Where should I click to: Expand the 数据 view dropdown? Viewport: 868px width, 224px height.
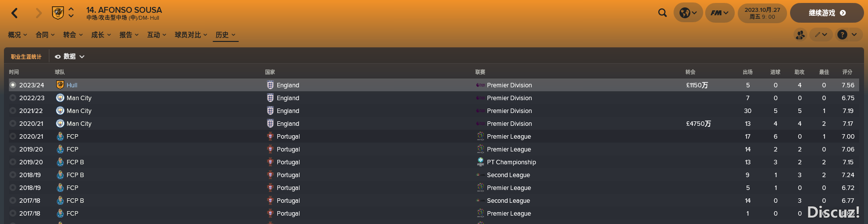click(70, 56)
